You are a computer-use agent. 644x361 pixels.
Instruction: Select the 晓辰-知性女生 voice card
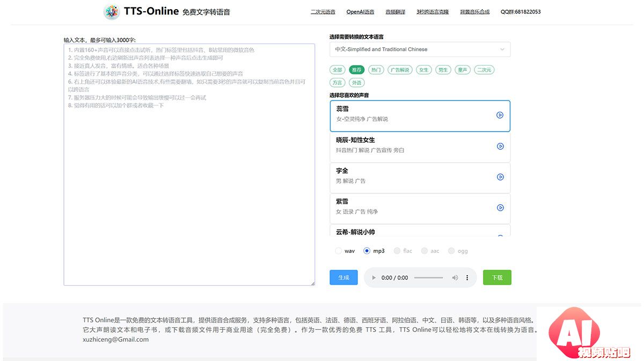tap(420, 147)
